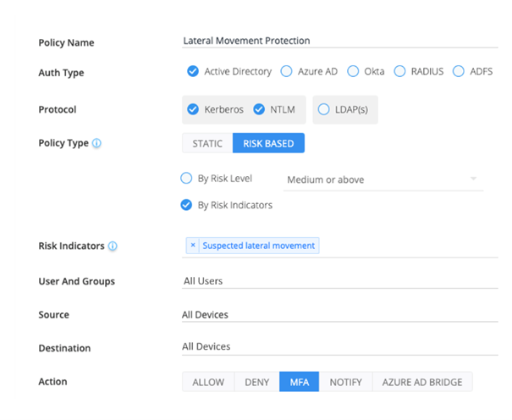
Task: Enable the LDAP(s) protocol
Action: pos(323,109)
